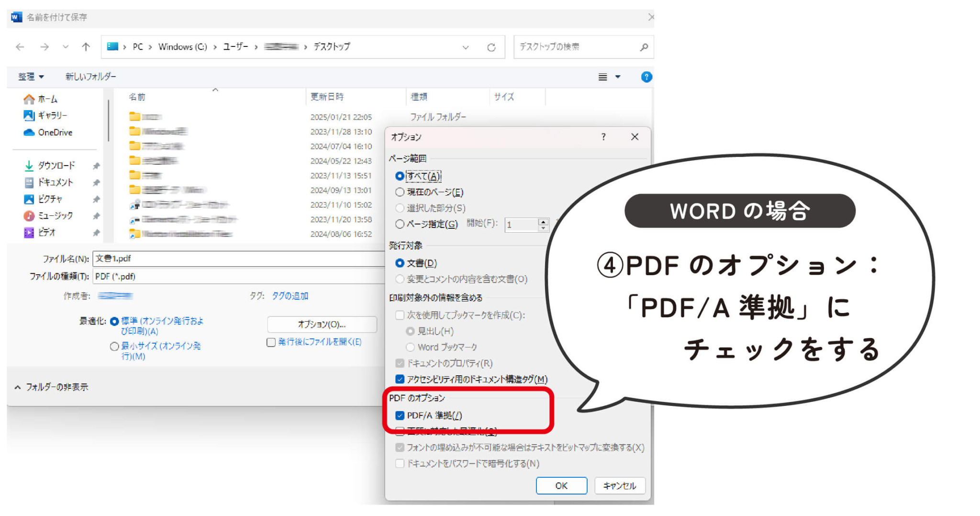This screenshot has width=980, height=516.
Task: Select minimum size optimization radio option
Action: click(x=114, y=346)
